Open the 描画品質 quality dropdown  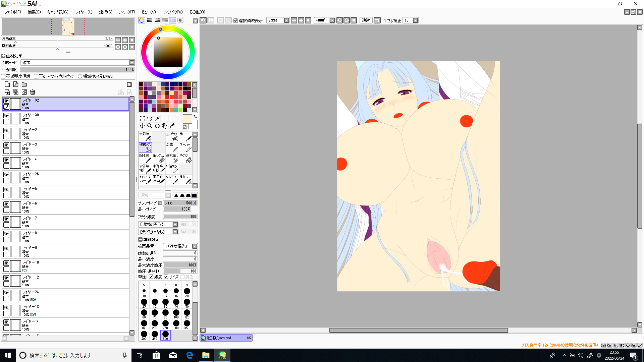click(195, 246)
